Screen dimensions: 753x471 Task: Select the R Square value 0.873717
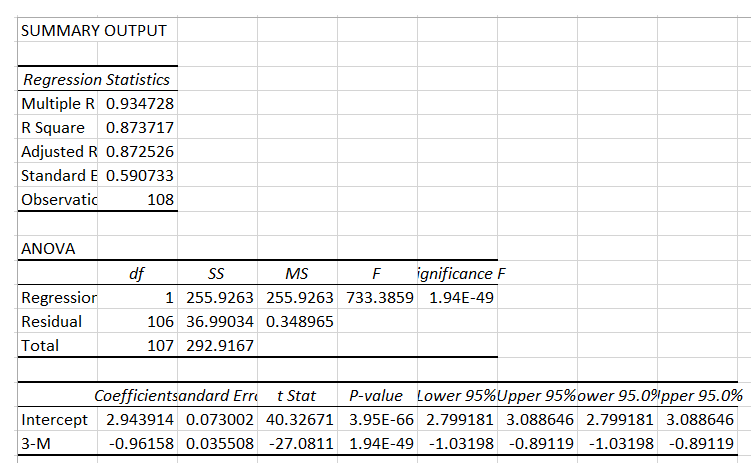[x=138, y=127]
